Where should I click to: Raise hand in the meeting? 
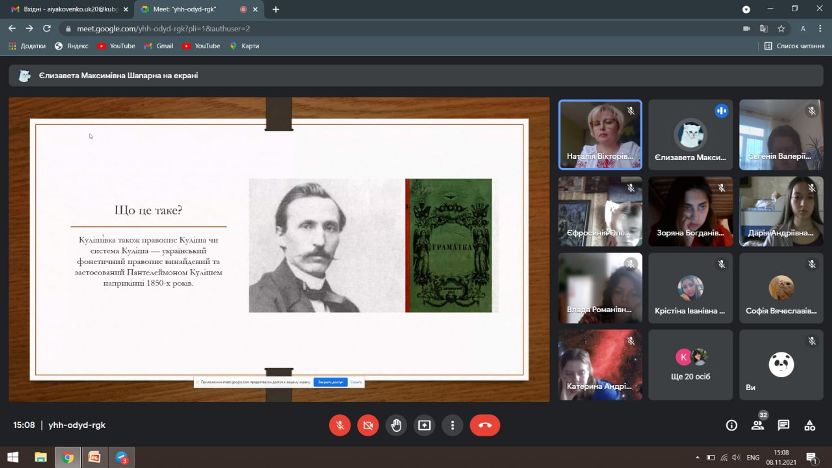click(396, 425)
